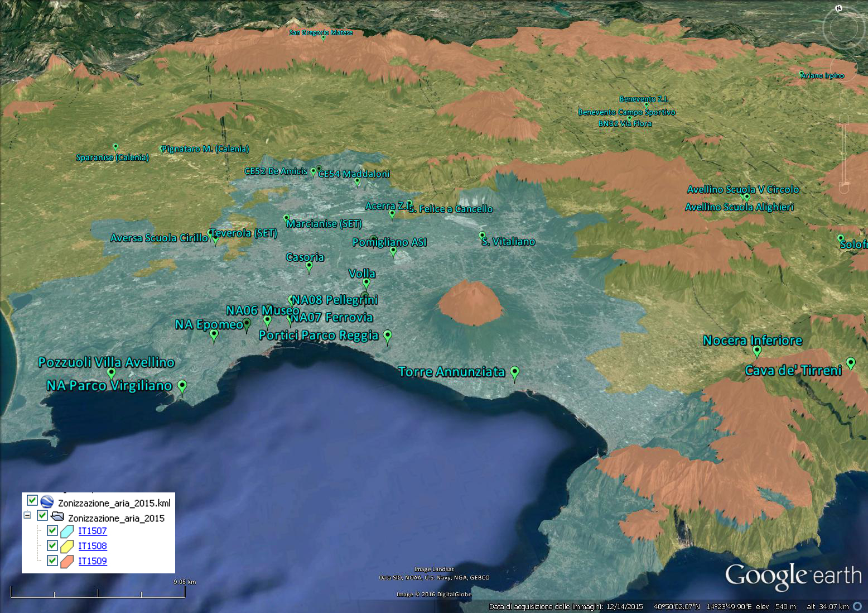This screenshot has height=613, width=868.
Task: Click the NA06 Museo label
Action: tap(263, 310)
